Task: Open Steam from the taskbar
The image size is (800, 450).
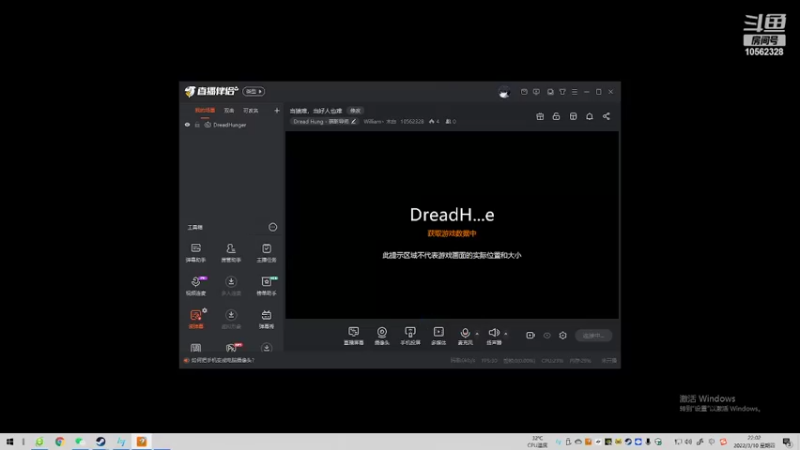Action: [x=101, y=442]
